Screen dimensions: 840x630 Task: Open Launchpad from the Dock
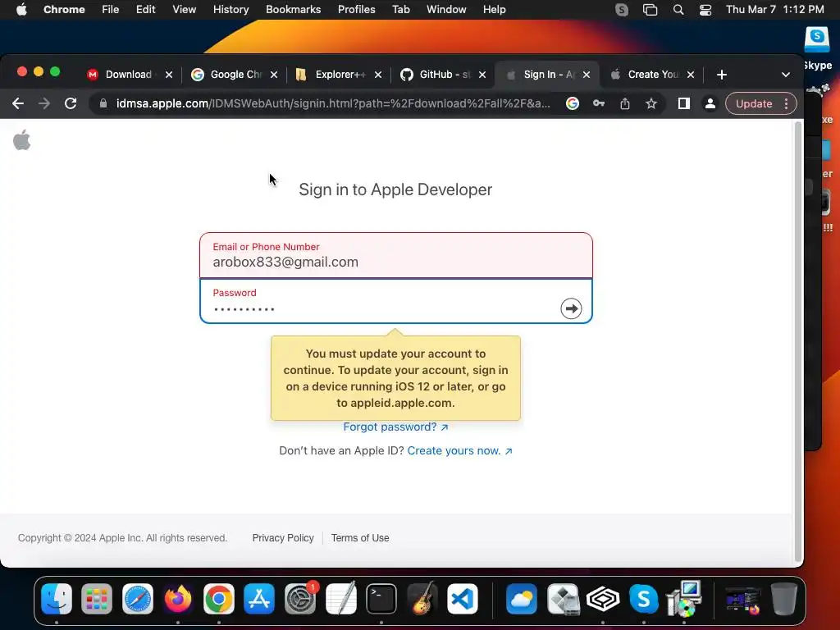(x=97, y=598)
